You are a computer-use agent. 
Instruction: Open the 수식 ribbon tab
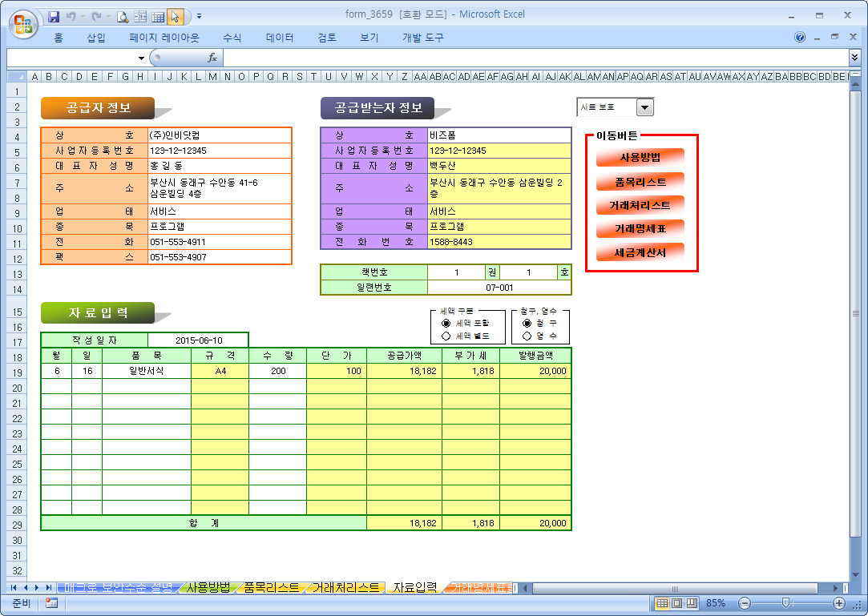pyautogui.click(x=232, y=38)
